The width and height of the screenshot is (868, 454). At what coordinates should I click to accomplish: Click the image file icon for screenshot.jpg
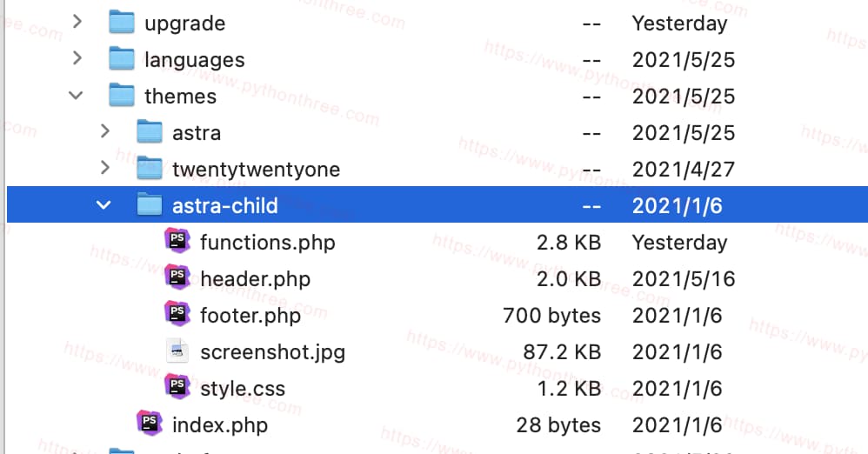click(x=177, y=351)
